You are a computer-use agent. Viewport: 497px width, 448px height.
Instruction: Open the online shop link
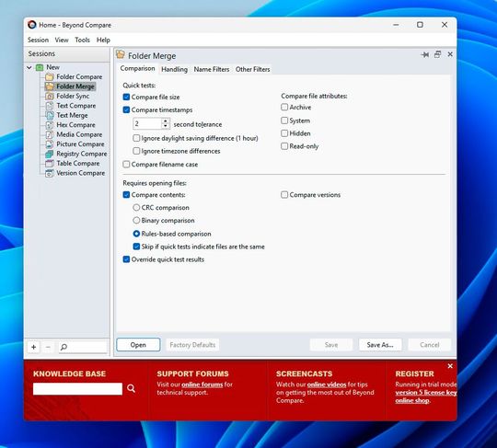click(x=412, y=401)
